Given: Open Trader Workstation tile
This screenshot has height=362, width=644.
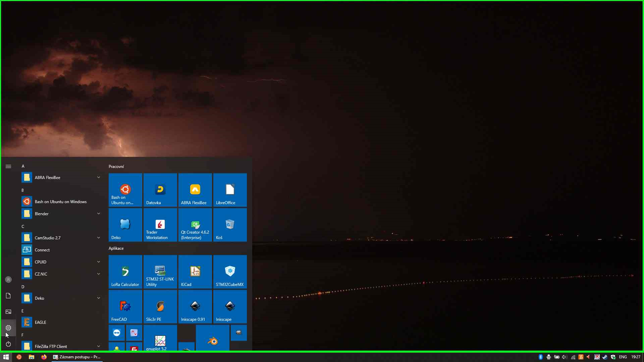Looking at the screenshot, I should 160,225.
